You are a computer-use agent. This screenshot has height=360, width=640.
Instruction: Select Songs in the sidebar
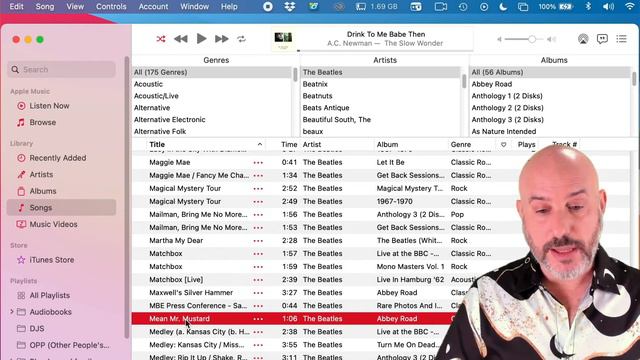[x=61, y=207]
